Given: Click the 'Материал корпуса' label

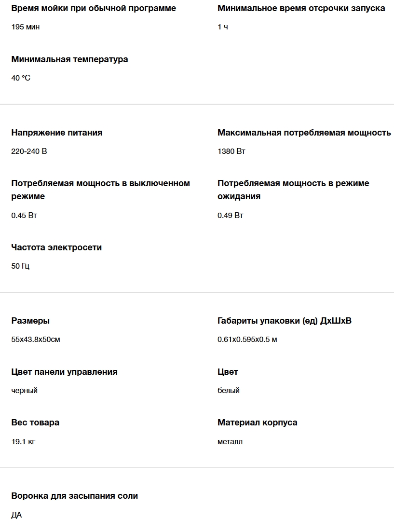Looking at the screenshot, I should click(257, 423).
